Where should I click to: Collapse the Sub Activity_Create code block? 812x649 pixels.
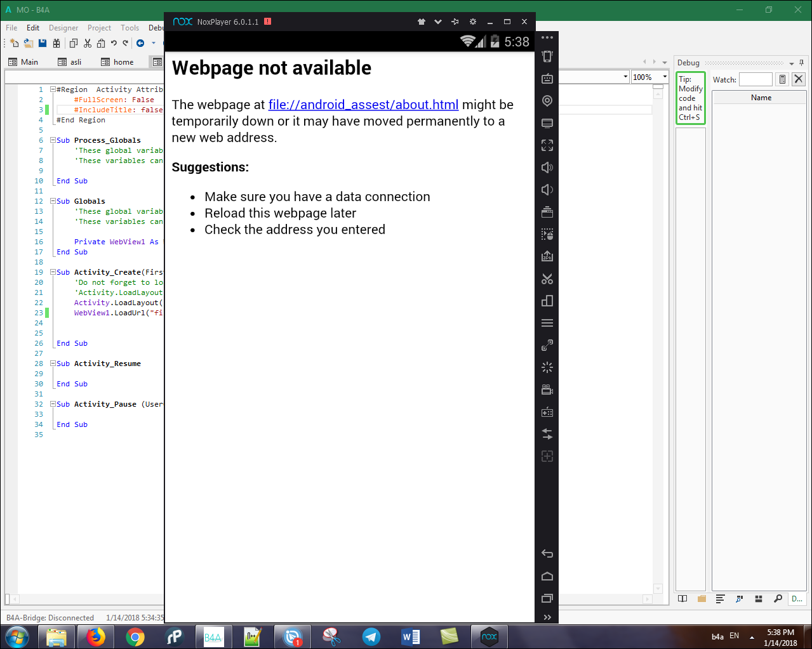pyautogui.click(x=53, y=272)
